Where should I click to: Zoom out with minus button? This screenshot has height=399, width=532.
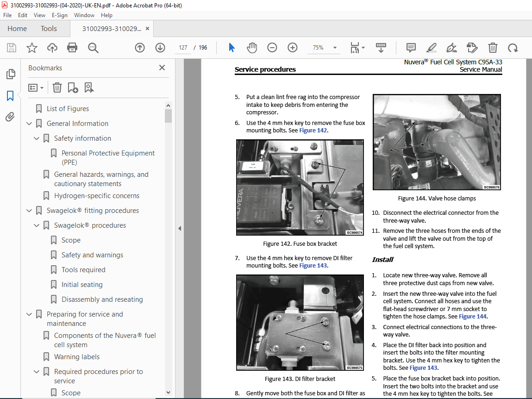pos(272,48)
